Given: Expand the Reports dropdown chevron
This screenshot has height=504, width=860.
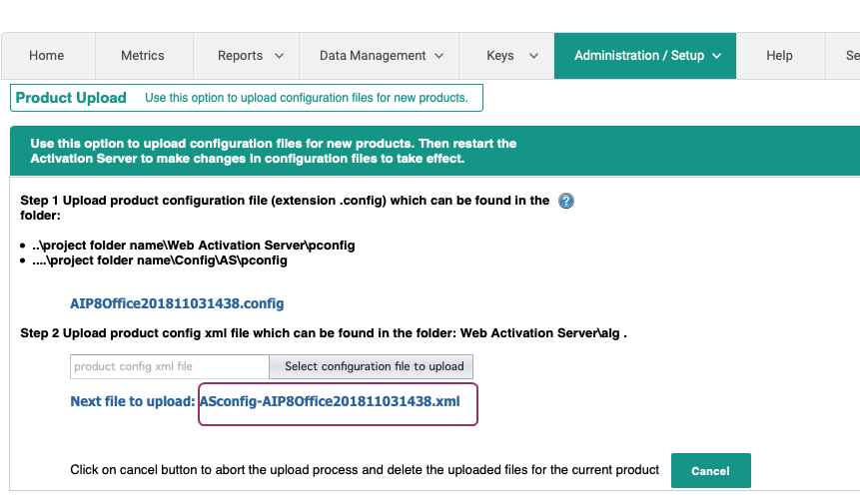Looking at the screenshot, I should (279, 56).
